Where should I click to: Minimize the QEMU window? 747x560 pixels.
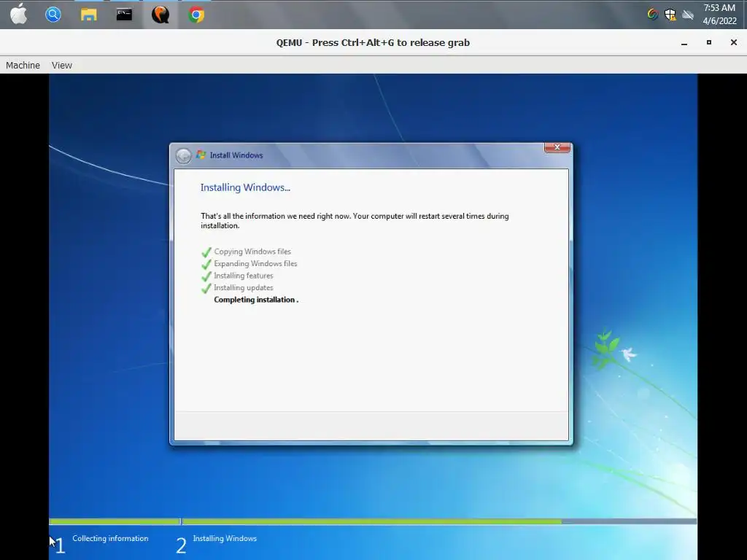tap(684, 43)
